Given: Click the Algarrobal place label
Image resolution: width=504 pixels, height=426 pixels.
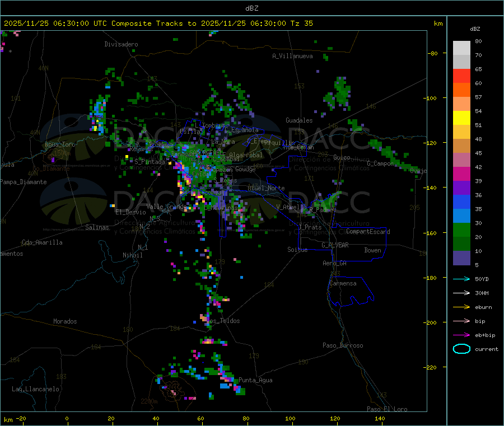Looking at the screenshot, I should (246, 155).
